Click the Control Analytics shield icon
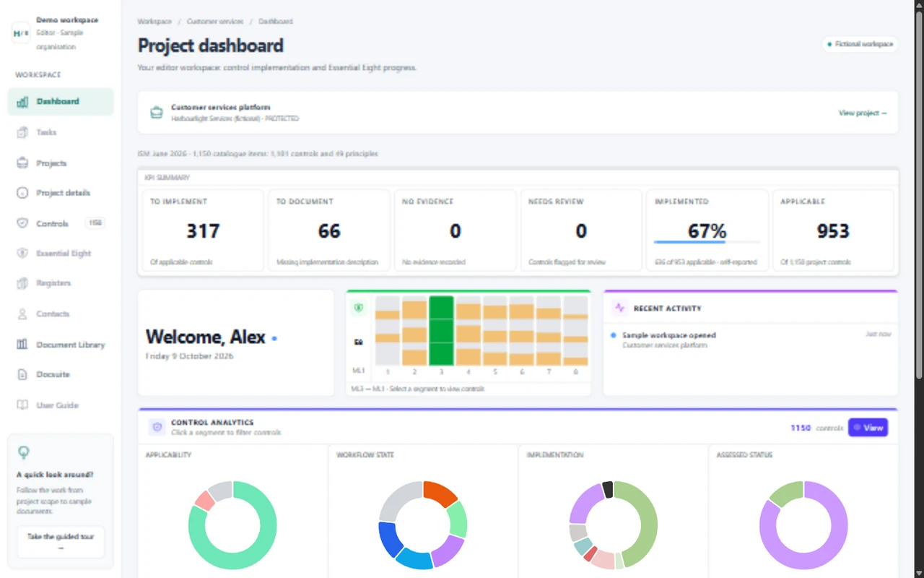 click(157, 427)
